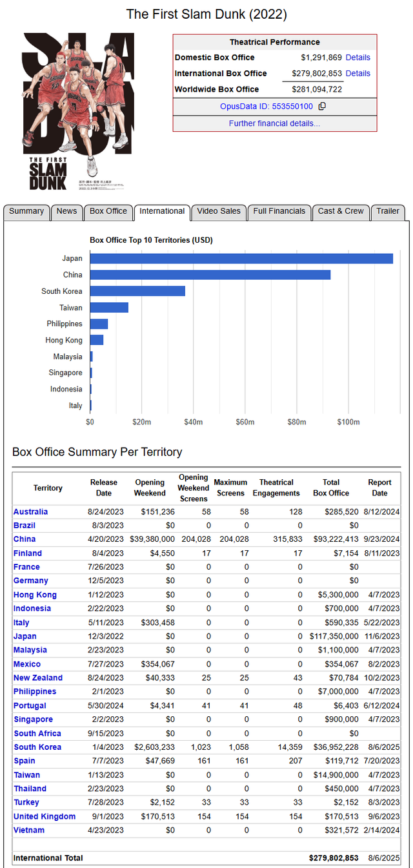The width and height of the screenshot is (413, 868).
Task: Click Details link for International Box Office
Action: 358,74
